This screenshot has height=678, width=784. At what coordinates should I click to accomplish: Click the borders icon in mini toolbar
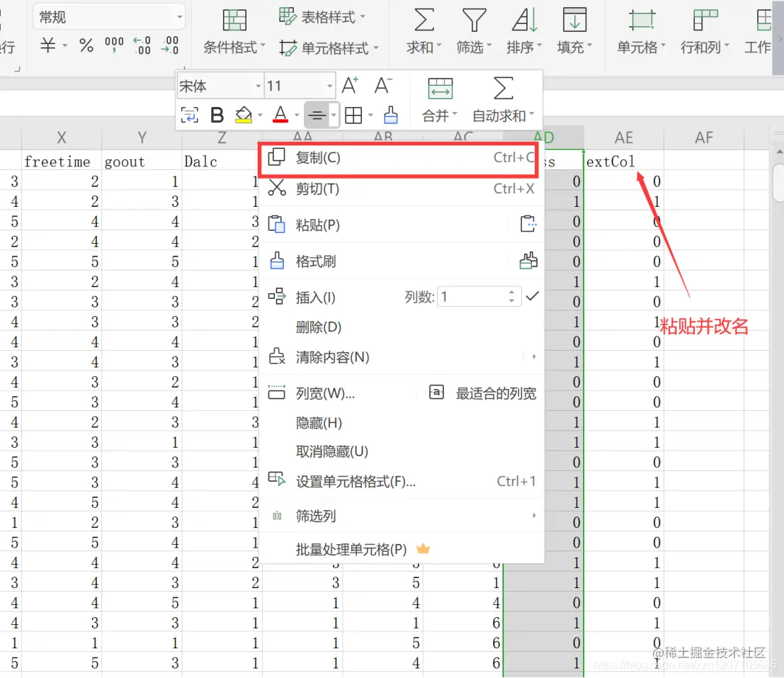click(353, 115)
